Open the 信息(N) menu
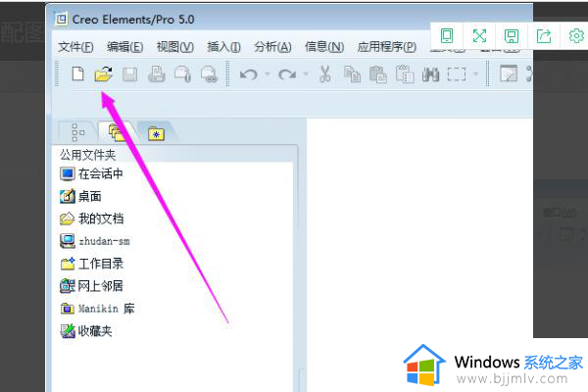 324,47
